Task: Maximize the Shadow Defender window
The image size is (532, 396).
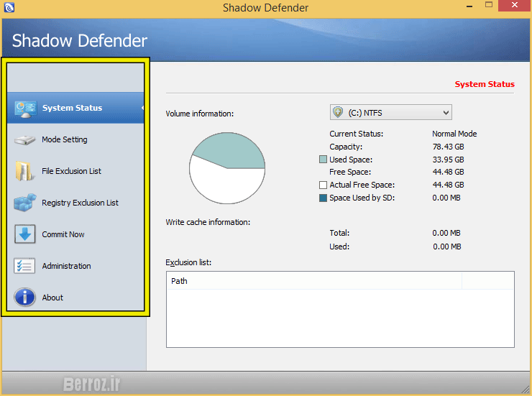Action: 489,5
